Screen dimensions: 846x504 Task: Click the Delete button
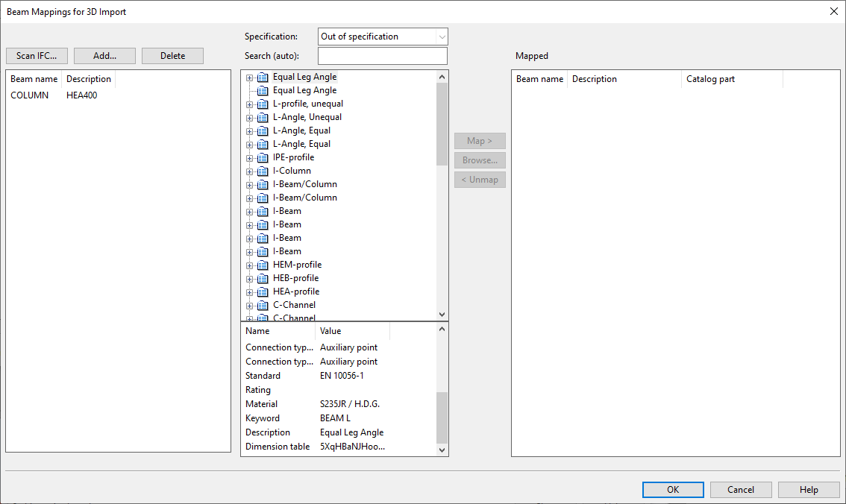tap(172, 56)
